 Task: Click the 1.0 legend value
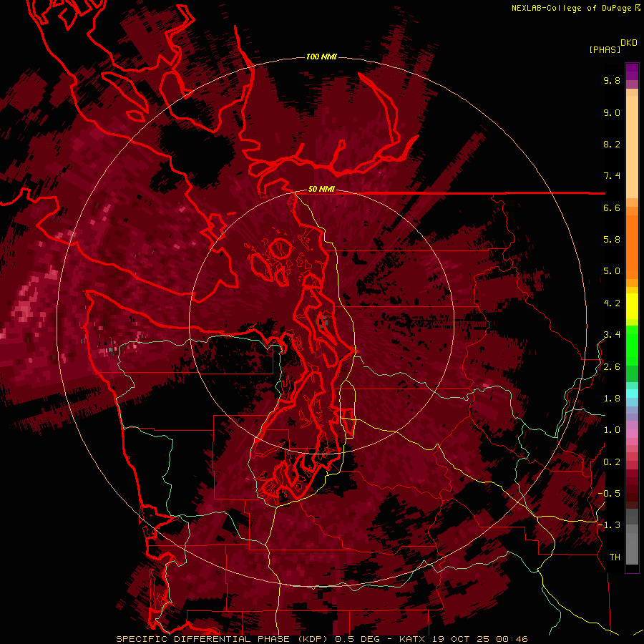click(x=612, y=430)
